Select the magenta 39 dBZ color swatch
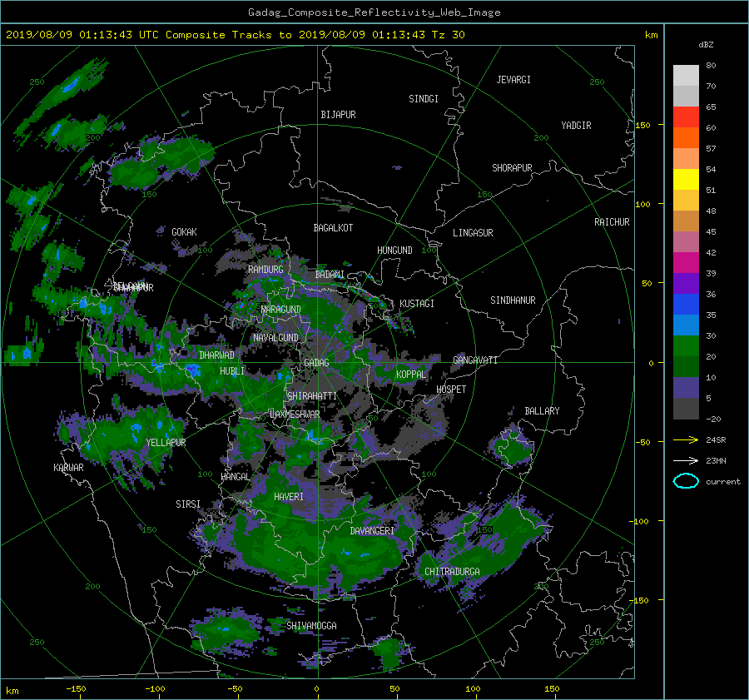 686,263
